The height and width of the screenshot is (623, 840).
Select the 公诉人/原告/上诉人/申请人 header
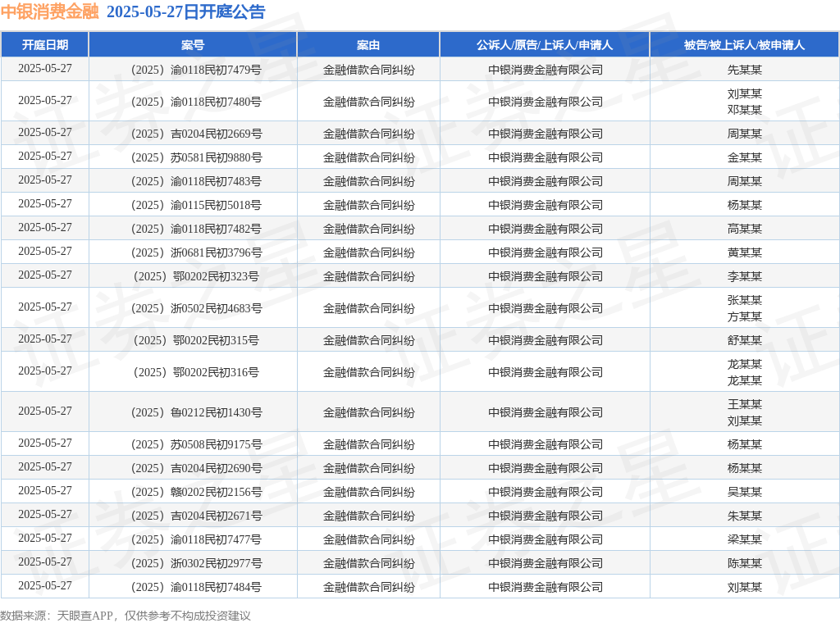click(545, 45)
